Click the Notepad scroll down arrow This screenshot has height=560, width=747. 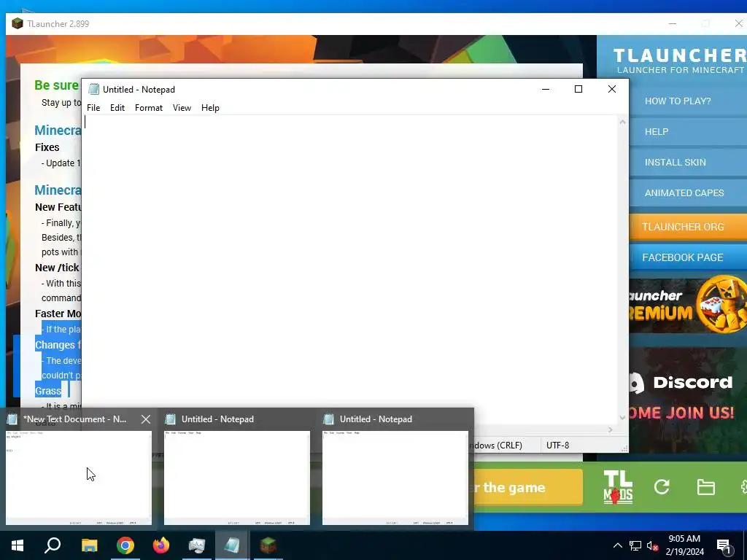click(x=622, y=418)
